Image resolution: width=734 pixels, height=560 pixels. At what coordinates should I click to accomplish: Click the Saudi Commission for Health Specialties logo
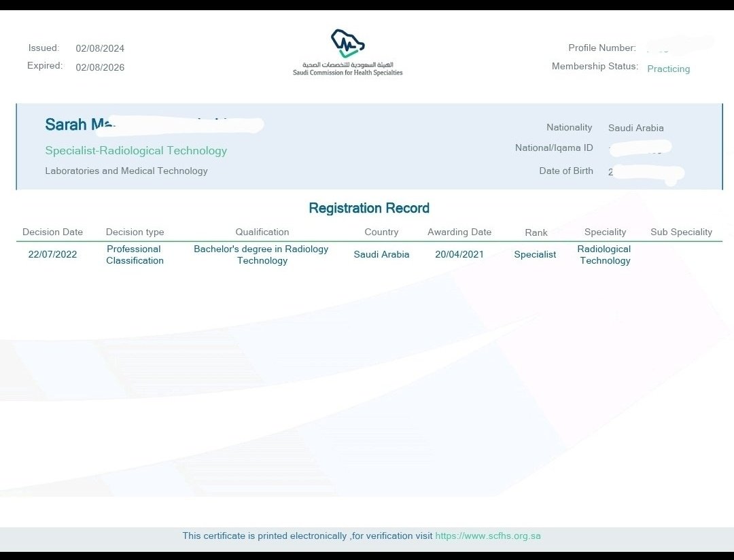point(348,52)
